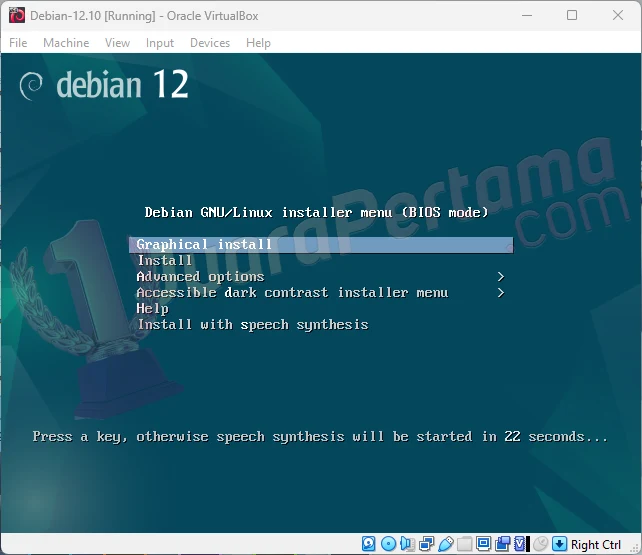The image size is (642, 555).
Task: Click the speech synthesis countdown message
Action: click(x=320, y=437)
